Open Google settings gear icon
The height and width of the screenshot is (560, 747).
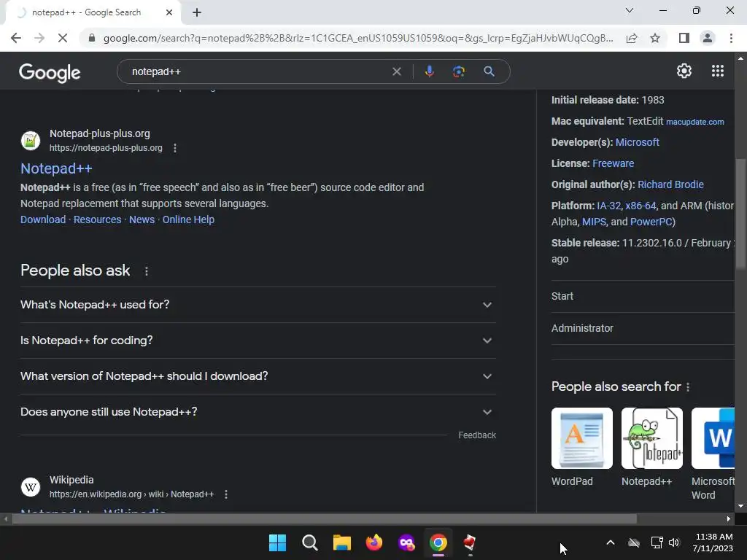point(684,71)
